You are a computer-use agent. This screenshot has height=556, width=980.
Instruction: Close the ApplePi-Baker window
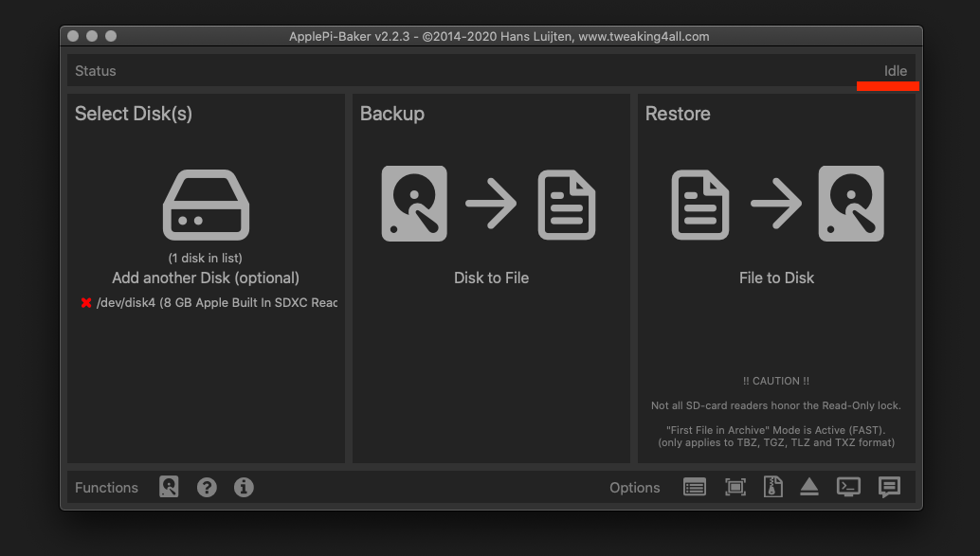[73, 36]
